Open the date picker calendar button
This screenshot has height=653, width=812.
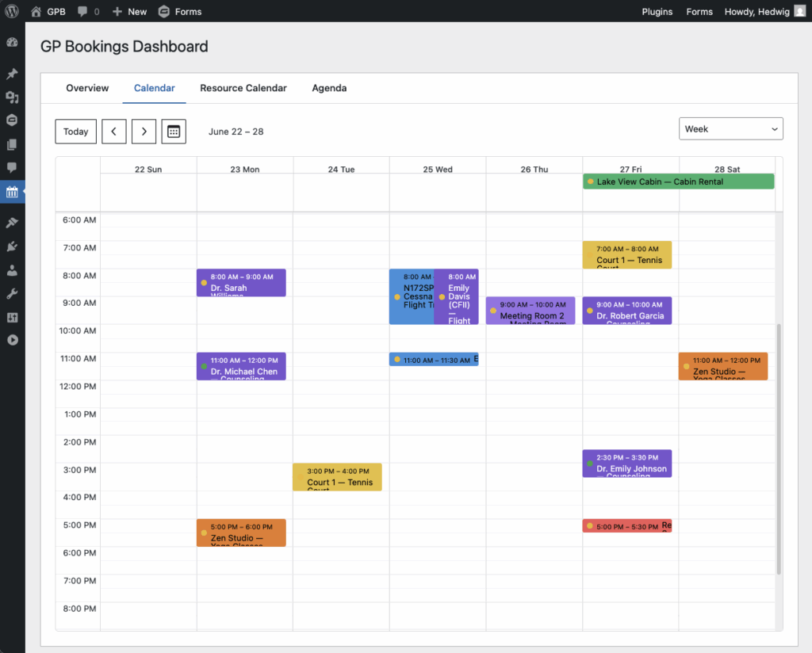pyautogui.click(x=174, y=131)
